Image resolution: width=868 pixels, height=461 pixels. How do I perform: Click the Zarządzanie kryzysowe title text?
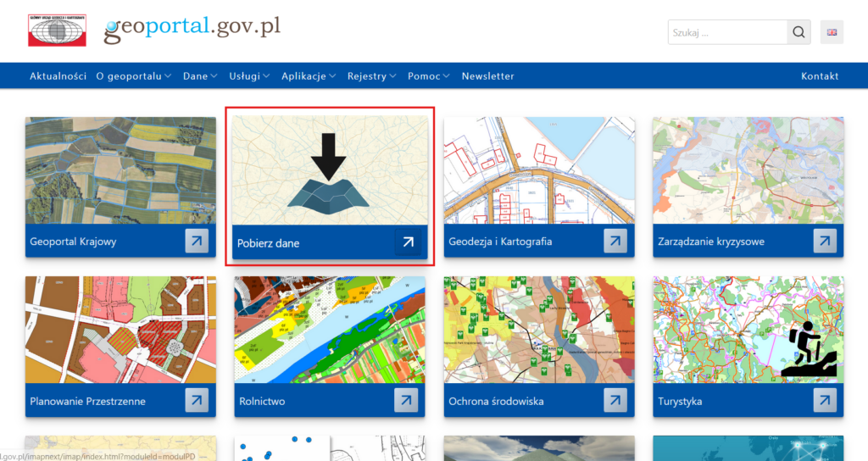coord(711,242)
